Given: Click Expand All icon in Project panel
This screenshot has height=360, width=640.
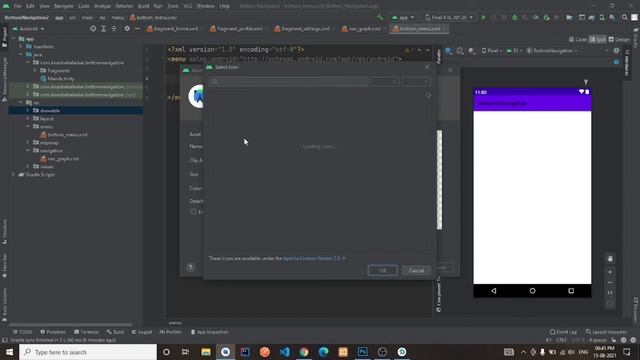Looking at the screenshot, I should 103,29.
